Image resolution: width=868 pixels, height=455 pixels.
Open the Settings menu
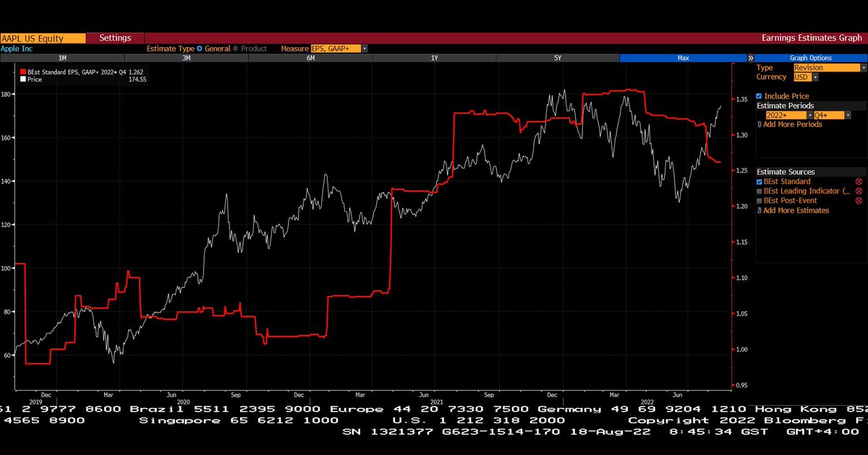[115, 38]
